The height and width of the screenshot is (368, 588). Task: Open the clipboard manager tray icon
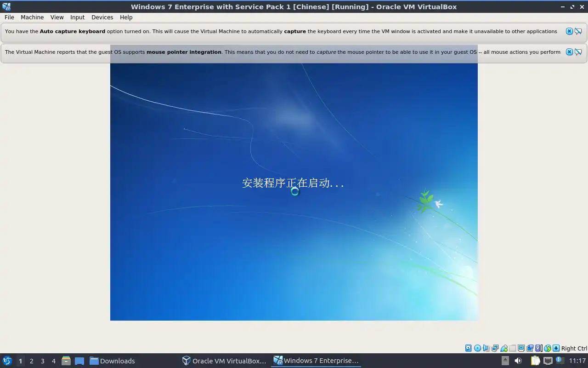535,361
